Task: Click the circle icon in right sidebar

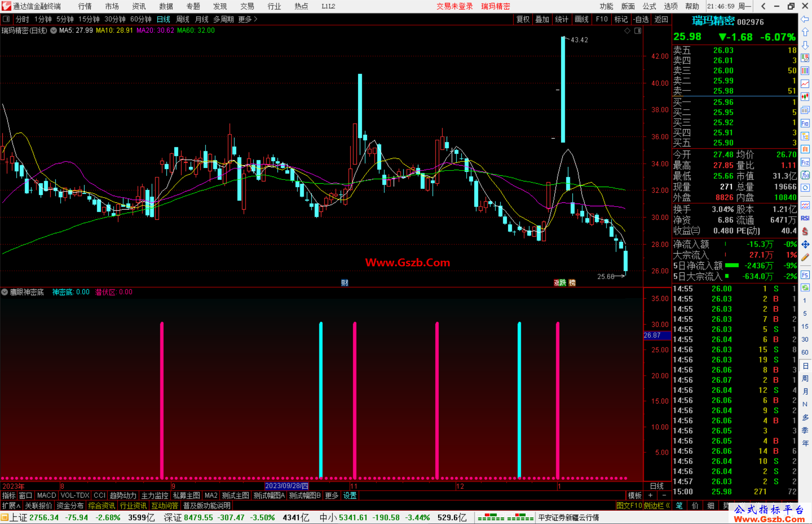Action: 805,188
